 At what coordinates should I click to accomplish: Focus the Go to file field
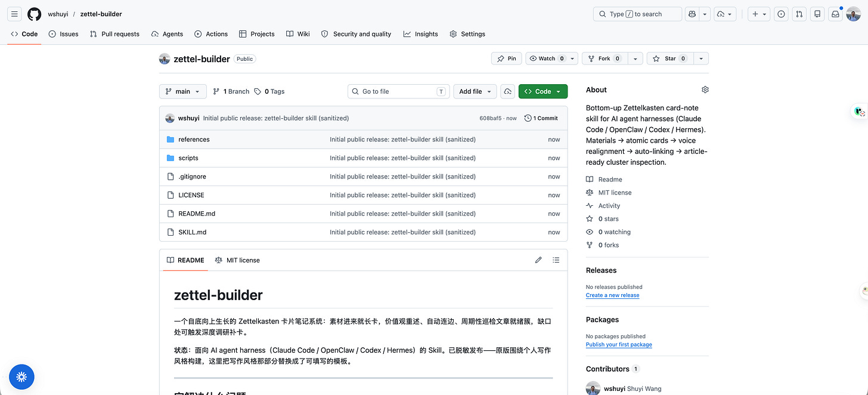tap(398, 91)
